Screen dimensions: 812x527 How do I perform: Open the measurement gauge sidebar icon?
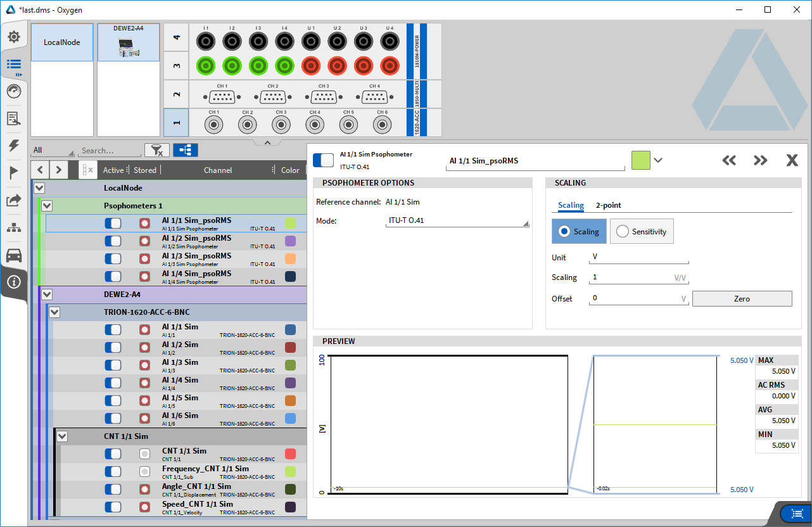pos(13,91)
